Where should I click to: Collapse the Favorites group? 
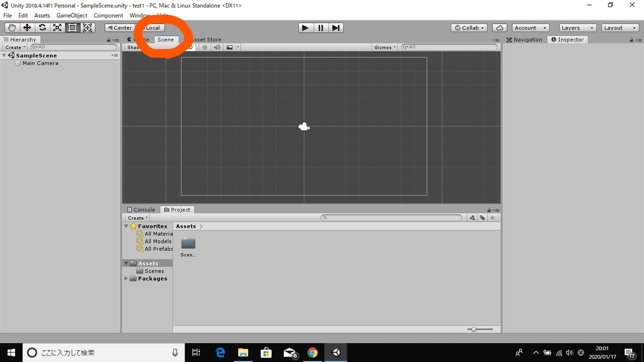[x=127, y=226]
